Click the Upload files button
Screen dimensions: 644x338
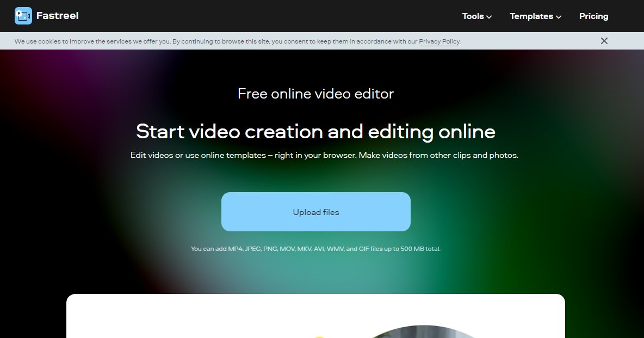click(x=316, y=212)
